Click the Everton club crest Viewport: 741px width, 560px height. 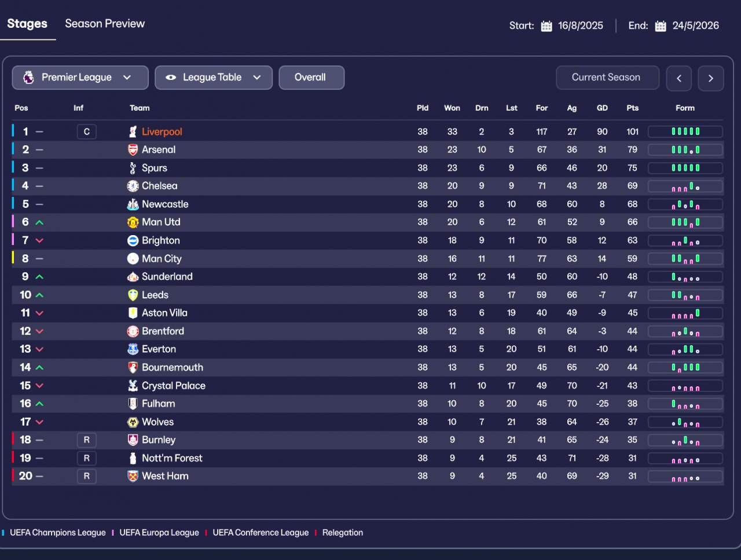coord(133,349)
